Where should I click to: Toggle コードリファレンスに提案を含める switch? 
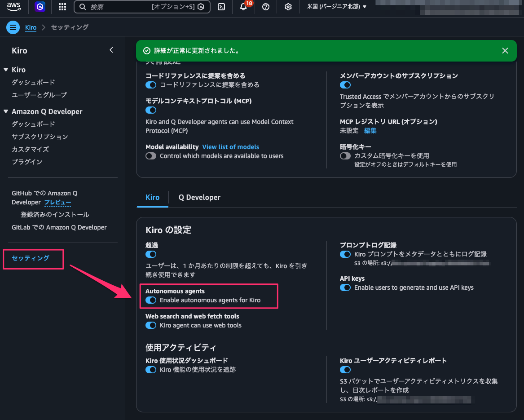(x=151, y=85)
